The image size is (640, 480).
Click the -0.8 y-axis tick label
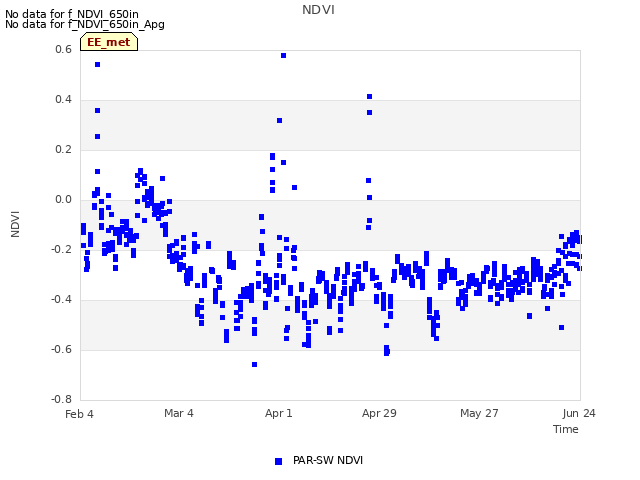coord(61,399)
